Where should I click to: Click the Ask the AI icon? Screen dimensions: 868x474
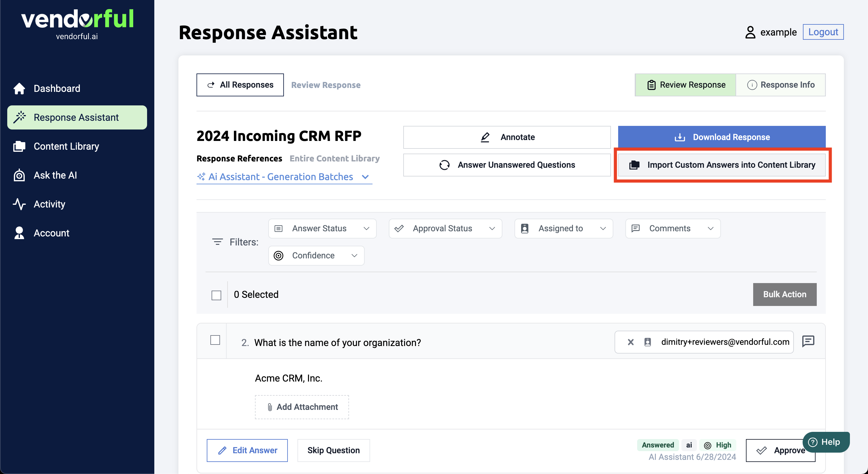point(19,175)
